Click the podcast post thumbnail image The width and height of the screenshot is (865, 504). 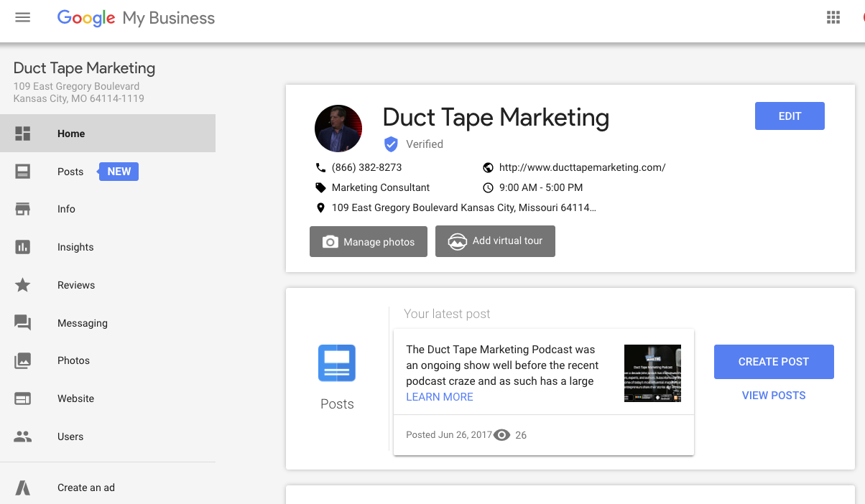click(652, 373)
